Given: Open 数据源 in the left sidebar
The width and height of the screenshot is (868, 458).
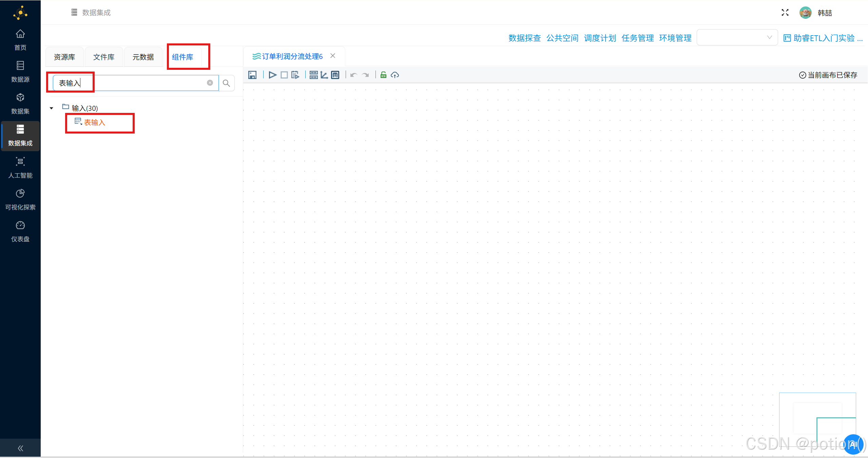Looking at the screenshot, I should (20, 72).
